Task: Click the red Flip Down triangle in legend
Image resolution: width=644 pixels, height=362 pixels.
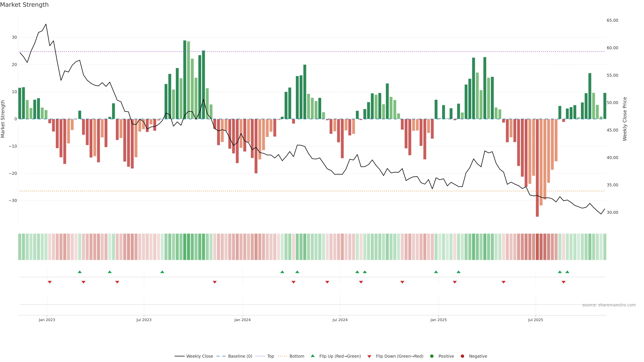Action: [369, 356]
